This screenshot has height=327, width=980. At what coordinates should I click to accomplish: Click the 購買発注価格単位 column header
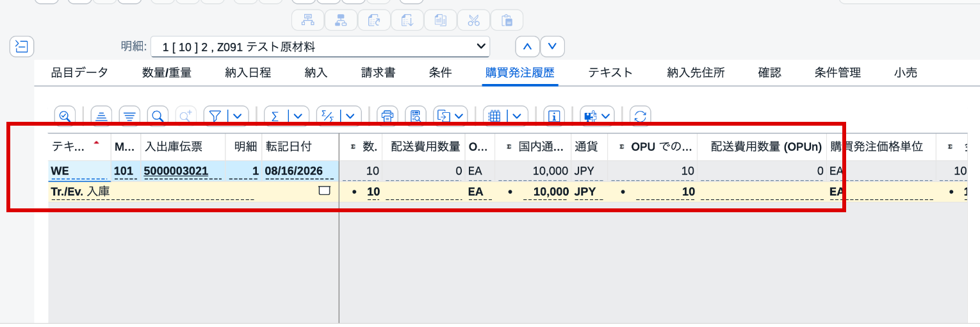click(881, 147)
